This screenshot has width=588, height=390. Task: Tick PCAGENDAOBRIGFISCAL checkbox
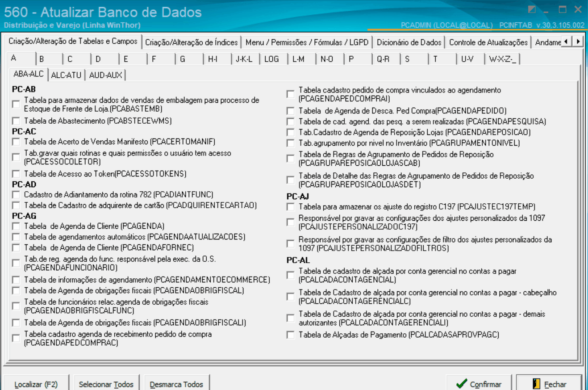click(x=16, y=290)
